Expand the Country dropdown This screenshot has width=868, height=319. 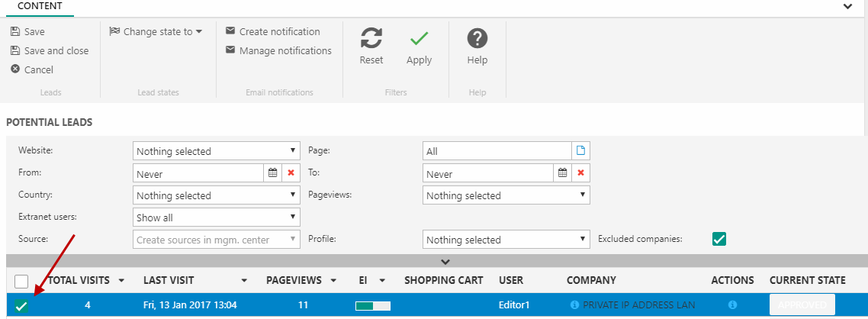click(x=217, y=195)
